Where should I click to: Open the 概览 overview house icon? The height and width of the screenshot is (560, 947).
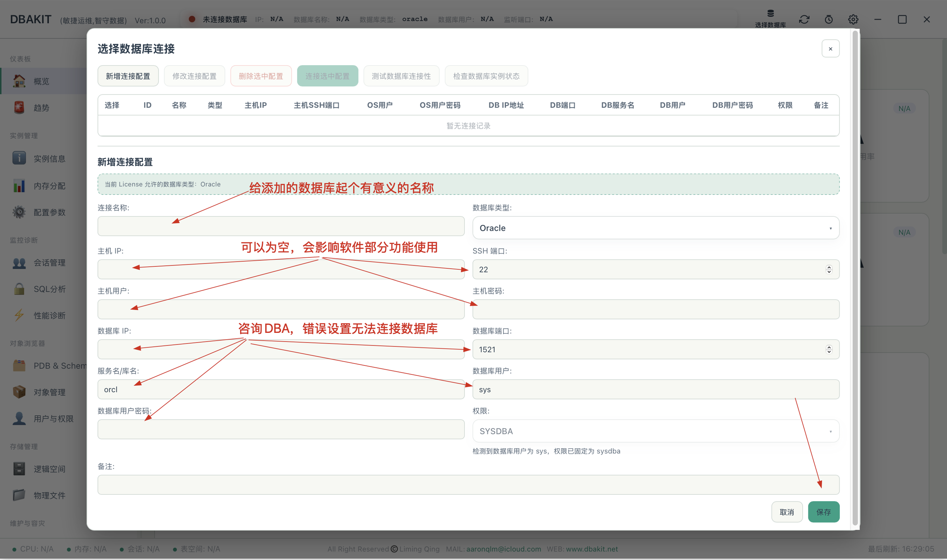click(19, 81)
